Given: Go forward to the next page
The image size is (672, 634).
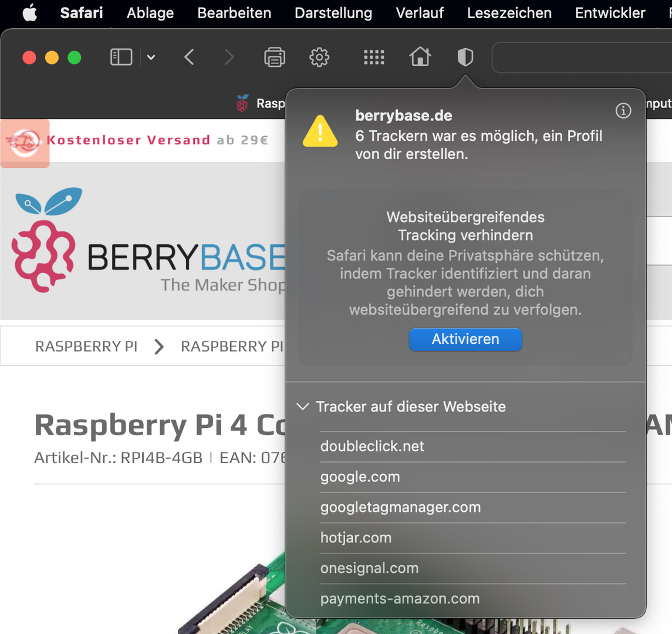Looking at the screenshot, I should pyautogui.click(x=229, y=57).
